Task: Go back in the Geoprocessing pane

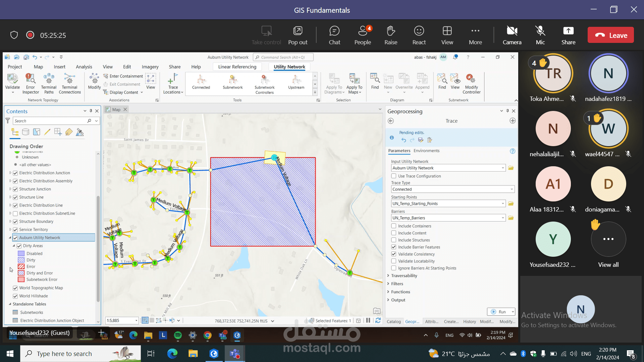Action: [391, 121]
